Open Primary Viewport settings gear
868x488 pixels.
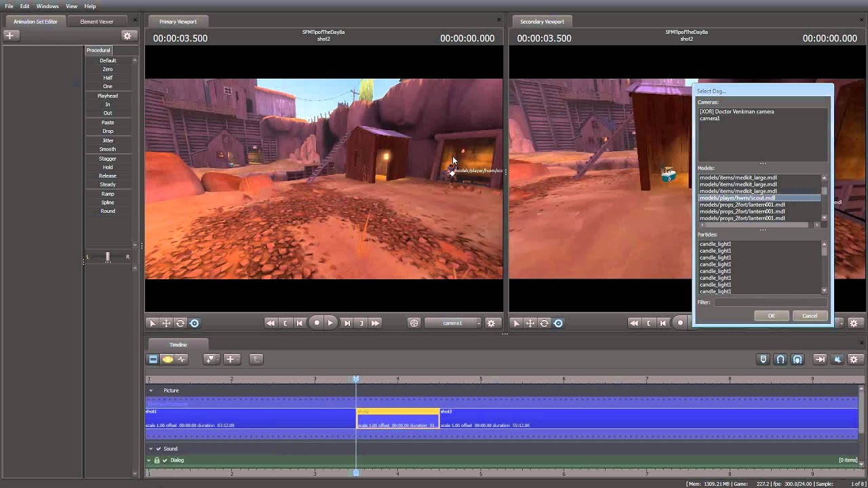492,323
